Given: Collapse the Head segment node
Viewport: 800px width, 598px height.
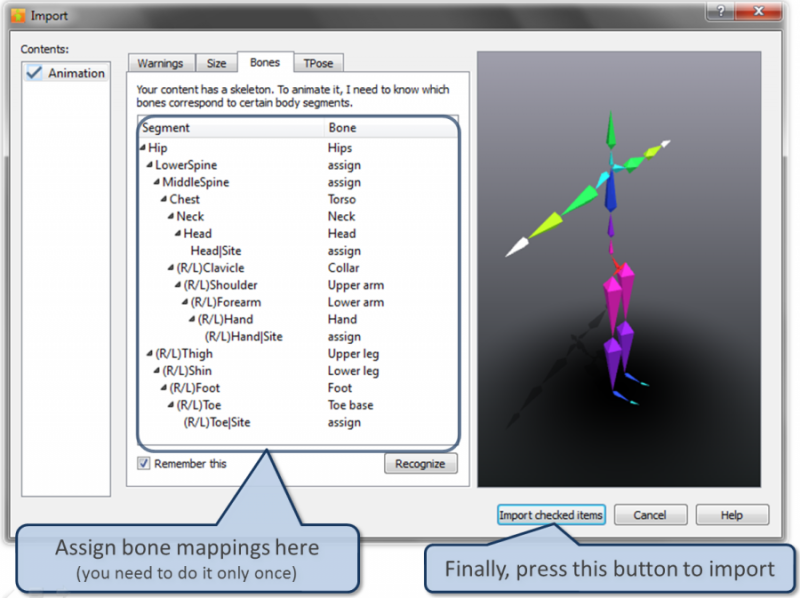Looking at the screenshot, I should [178, 233].
